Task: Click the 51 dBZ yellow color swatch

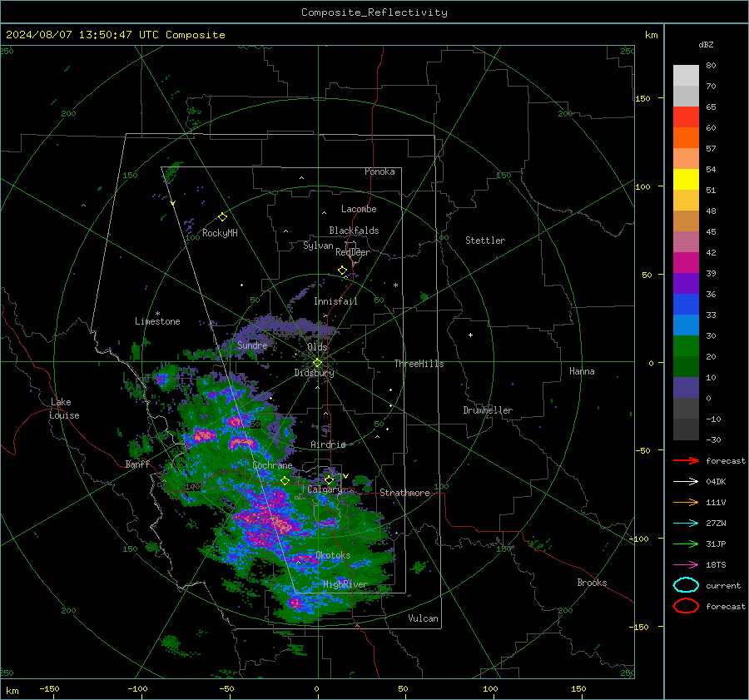Action: coord(686,180)
